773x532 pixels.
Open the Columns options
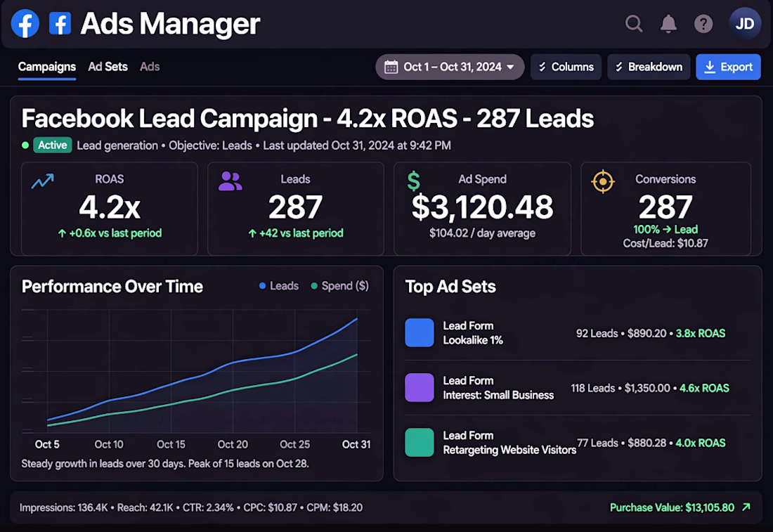566,67
